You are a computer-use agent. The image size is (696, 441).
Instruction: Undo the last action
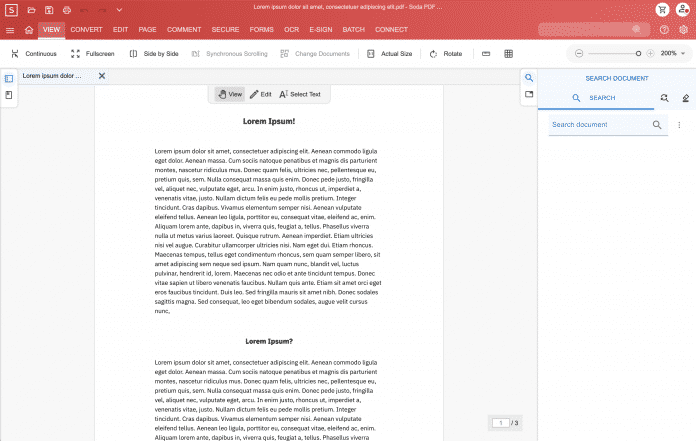pyautogui.click(x=84, y=10)
